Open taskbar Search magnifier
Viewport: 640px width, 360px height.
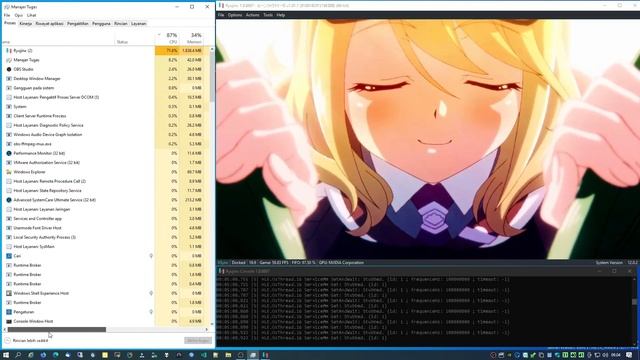point(18,355)
